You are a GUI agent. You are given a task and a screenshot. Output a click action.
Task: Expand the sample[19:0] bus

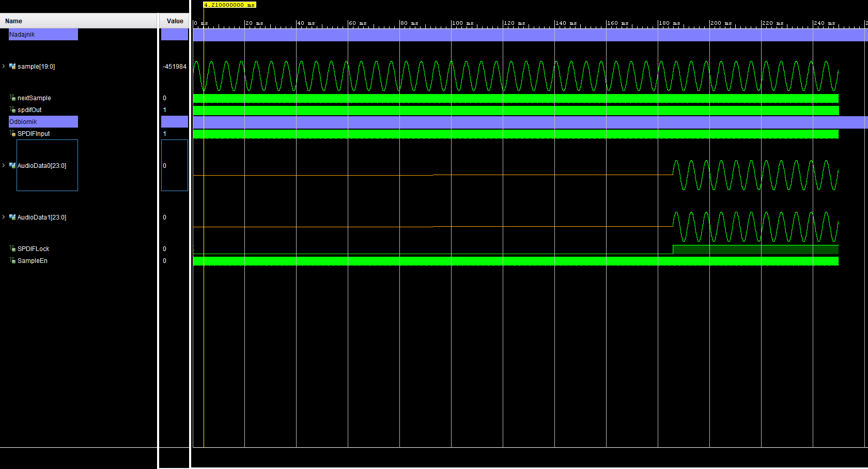click(4, 67)
